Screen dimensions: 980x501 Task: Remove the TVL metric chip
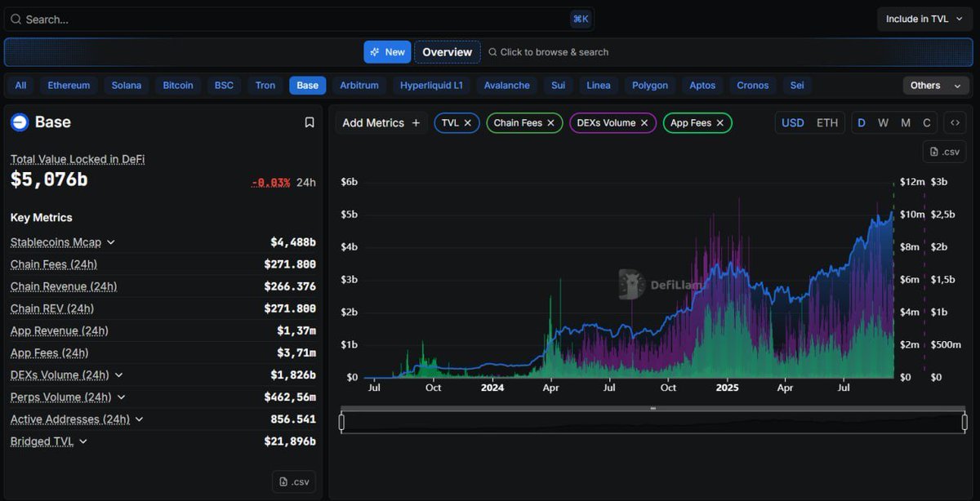tap(468, 122)
